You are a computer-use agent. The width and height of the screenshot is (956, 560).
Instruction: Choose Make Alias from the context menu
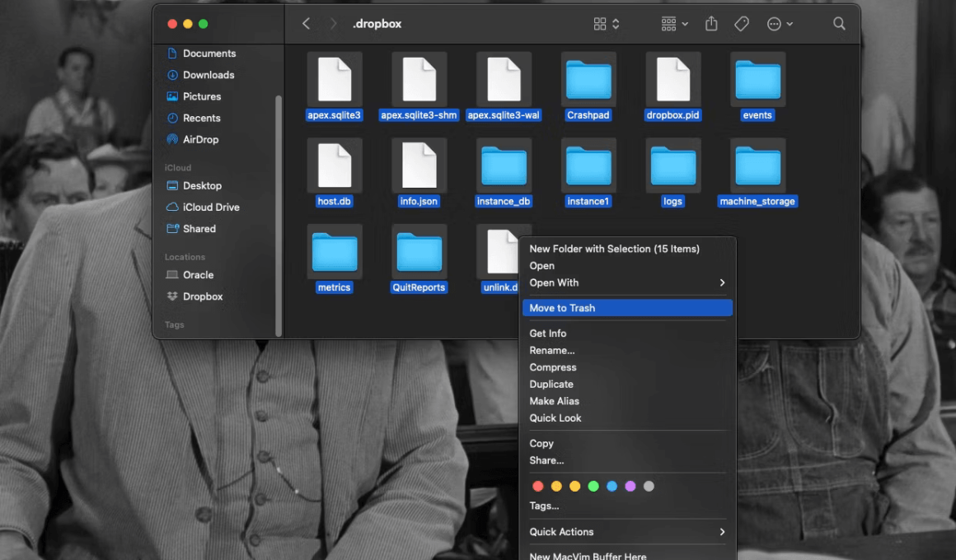pos(627,401)
